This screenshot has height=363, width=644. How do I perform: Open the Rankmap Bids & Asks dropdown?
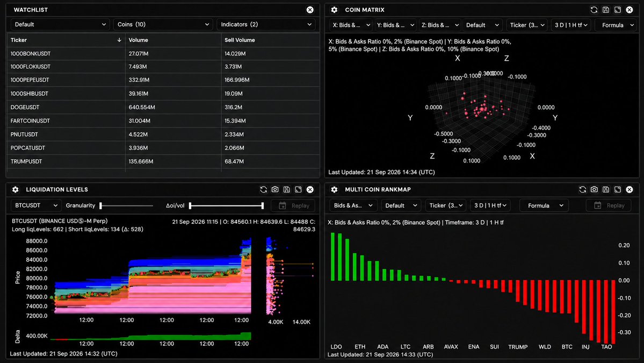point(353,205)
